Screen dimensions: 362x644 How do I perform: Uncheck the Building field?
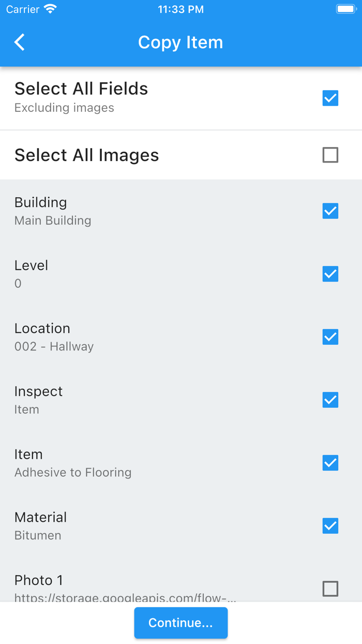tap(330, 211)
